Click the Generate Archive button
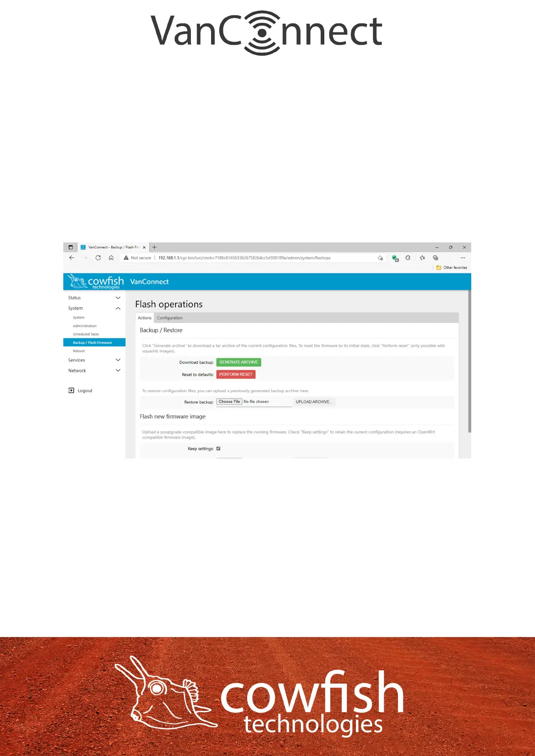The image size is (535, 756). tap(239, 362)
